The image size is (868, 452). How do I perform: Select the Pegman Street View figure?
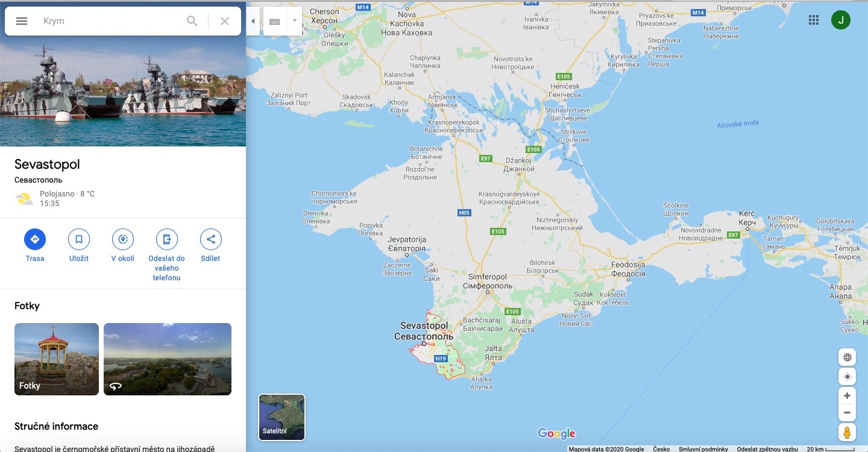pos(847,432)
